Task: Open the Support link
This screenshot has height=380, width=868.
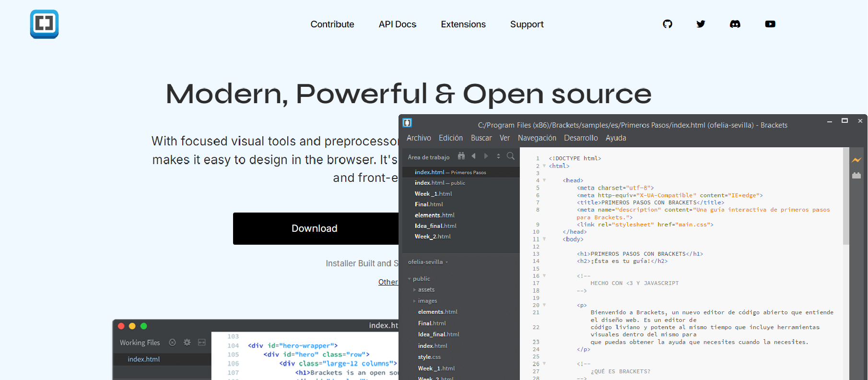Action: pos(527,24)
